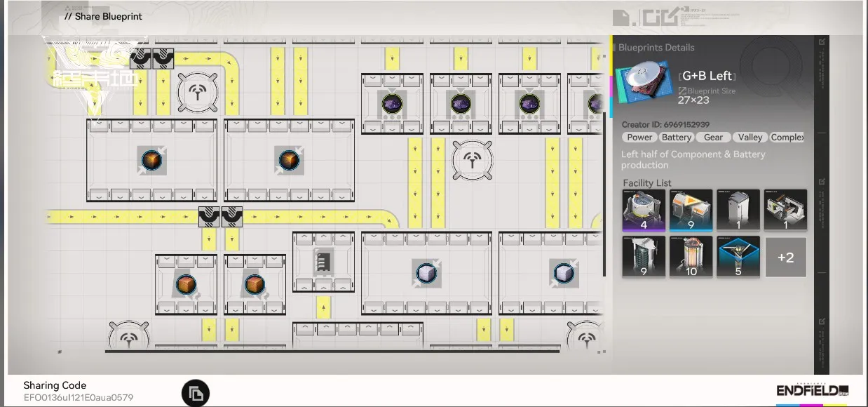Click the small storage unit with document icon

tap(323, 262)
